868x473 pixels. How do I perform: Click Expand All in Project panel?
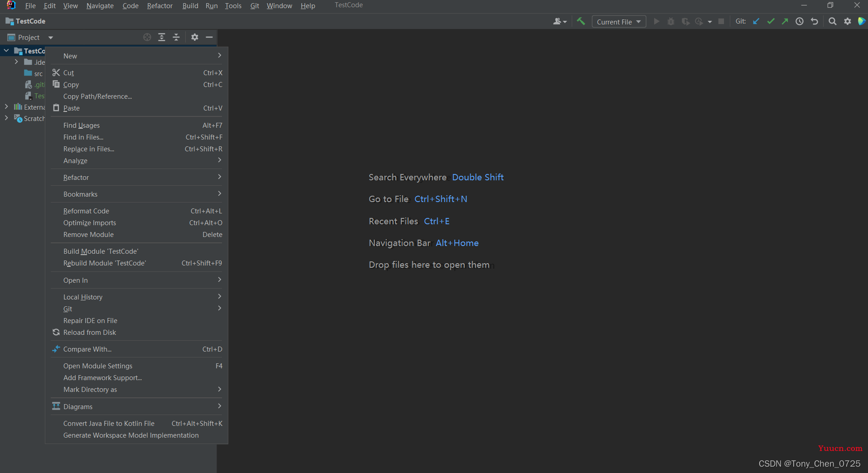tap(162, 37)
